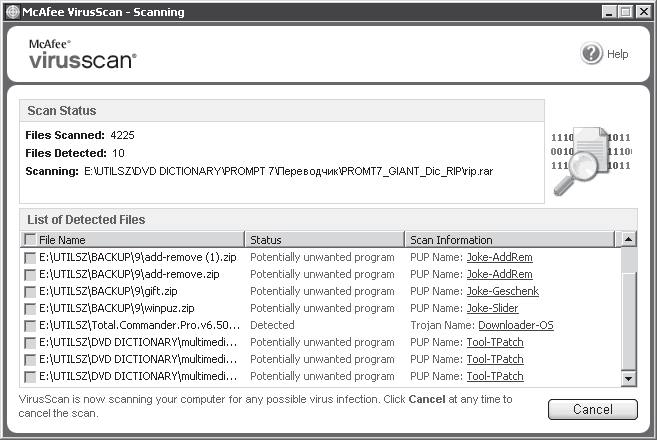Viewport: 657px width, 440px height.
Task: Check the winpuz.zip file checkbox
Action: point(29,309)
